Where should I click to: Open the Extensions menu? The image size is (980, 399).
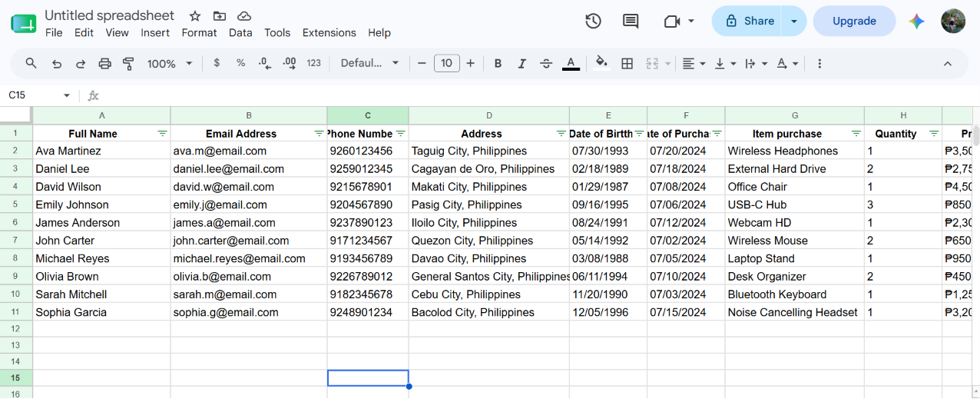(329, 32)
